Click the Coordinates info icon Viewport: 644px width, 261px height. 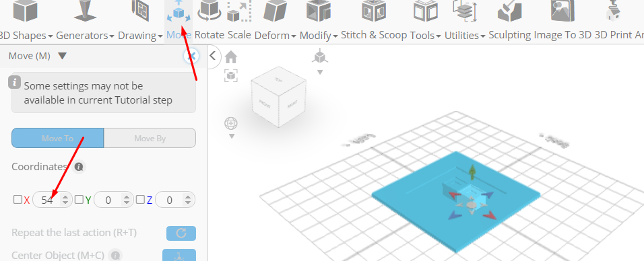coord(79,167)
